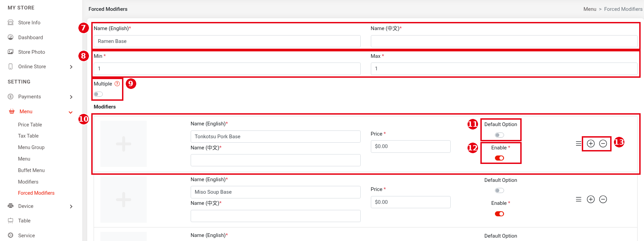Image resolution: width=644 pixels, height=241 pixels.
Task: Click the Forced Modifiers page title
Action: 108,9
